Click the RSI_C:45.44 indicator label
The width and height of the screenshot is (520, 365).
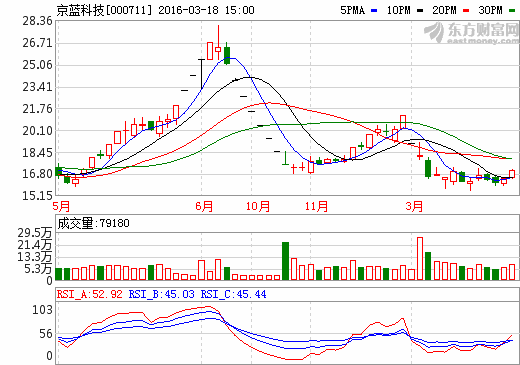tap(233, 294)
